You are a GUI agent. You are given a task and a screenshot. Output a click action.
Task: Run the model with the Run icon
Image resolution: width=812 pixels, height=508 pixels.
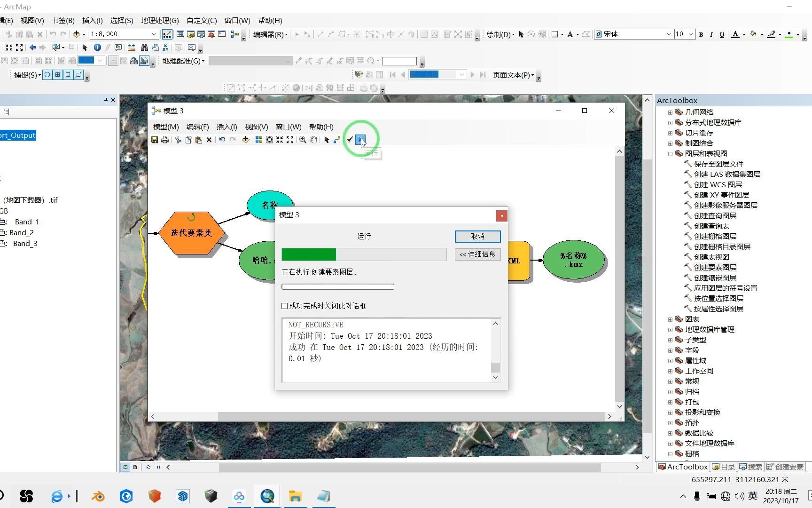(360, 140)
